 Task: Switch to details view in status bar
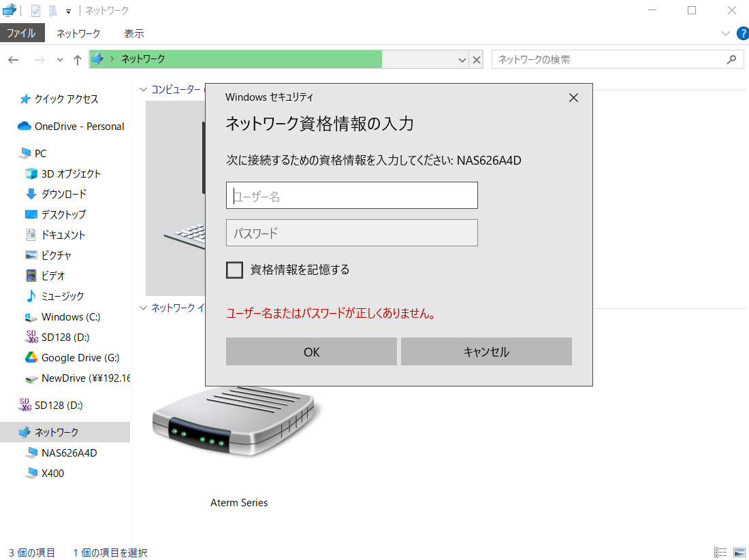pyautogui.click(x=720, y=553)
